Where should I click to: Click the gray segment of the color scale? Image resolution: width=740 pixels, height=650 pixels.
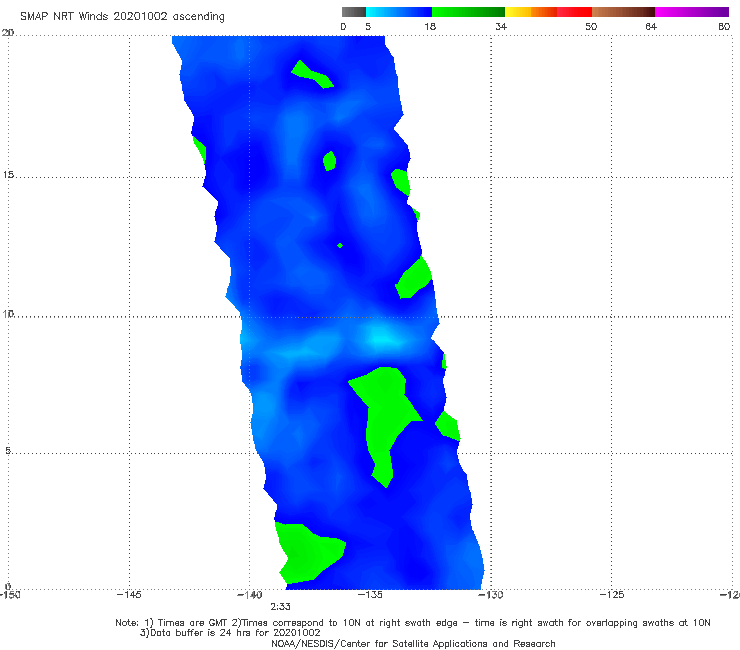(354, 12)
